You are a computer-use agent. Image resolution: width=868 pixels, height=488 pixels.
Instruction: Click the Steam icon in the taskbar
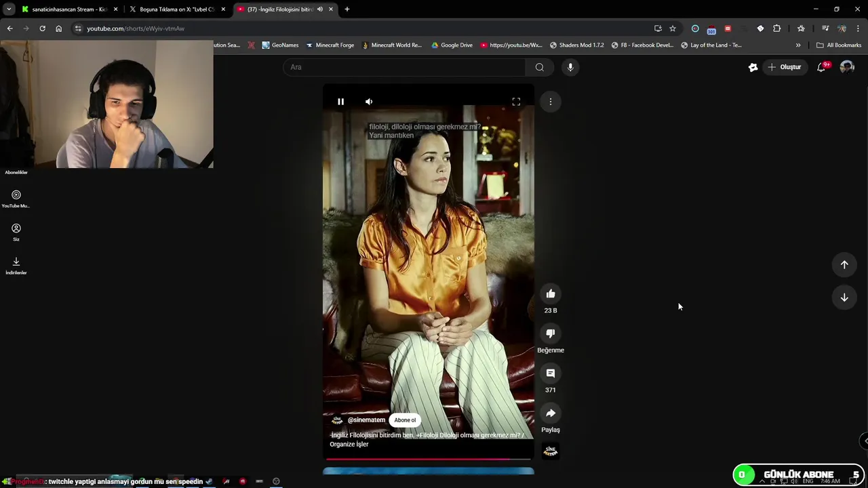(209, 481)
